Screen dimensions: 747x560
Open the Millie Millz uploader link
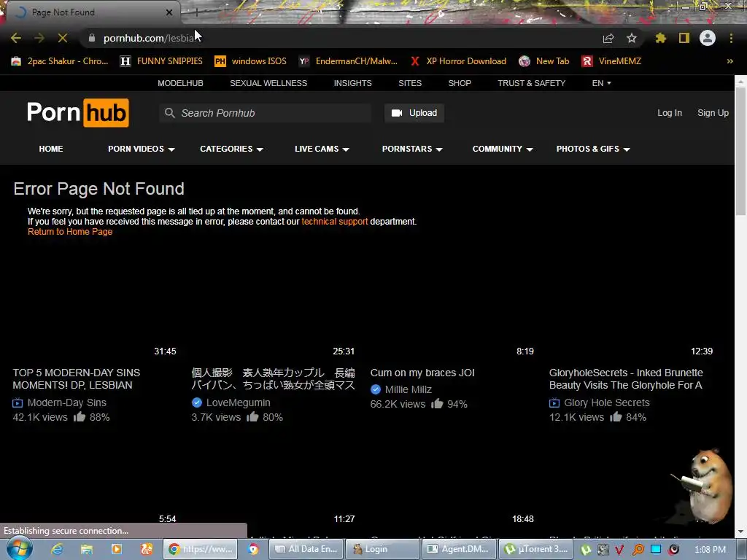(x=409, y=389)
